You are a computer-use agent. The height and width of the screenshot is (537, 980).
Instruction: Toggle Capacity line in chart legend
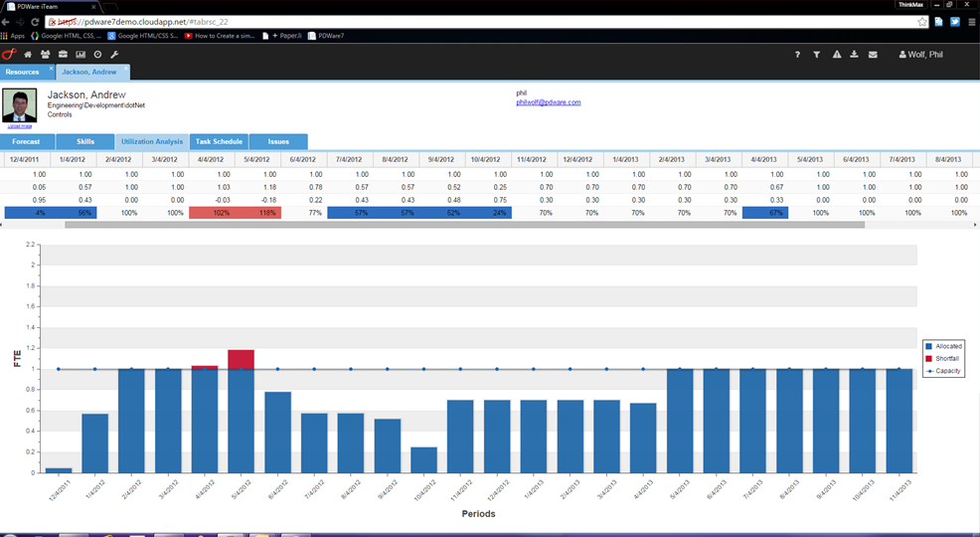943,371
